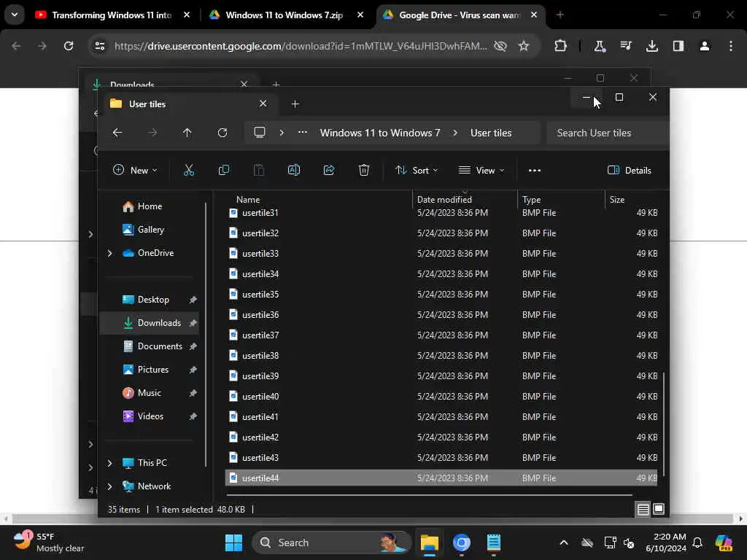This screenshot has width=747, height=560.
Task: Open Chrome side panel
Action: point(678,46)
